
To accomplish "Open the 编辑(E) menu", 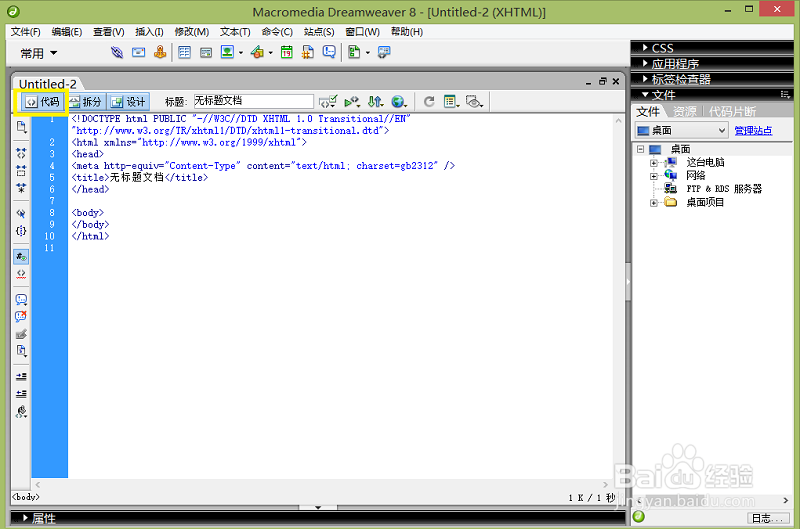I will point(67,32).
